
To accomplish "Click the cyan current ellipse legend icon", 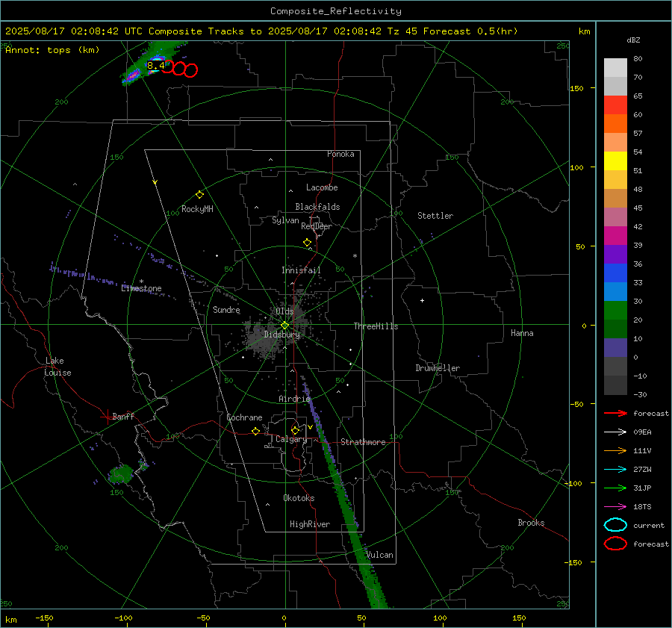I will click(x=615, y=525).
